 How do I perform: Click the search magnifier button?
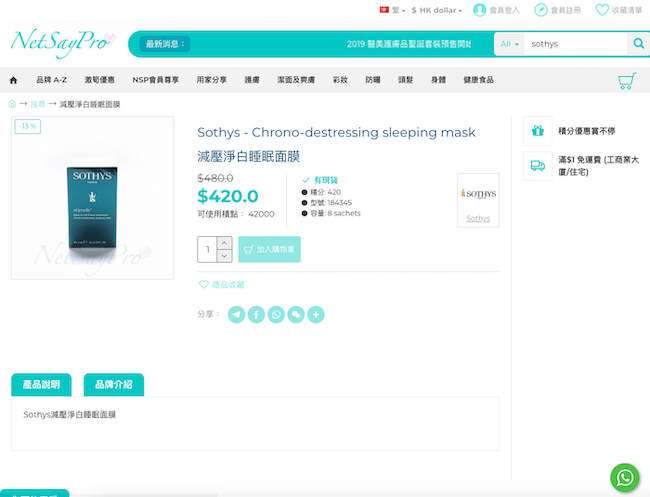pyautogui.click(x=638, y=44)
